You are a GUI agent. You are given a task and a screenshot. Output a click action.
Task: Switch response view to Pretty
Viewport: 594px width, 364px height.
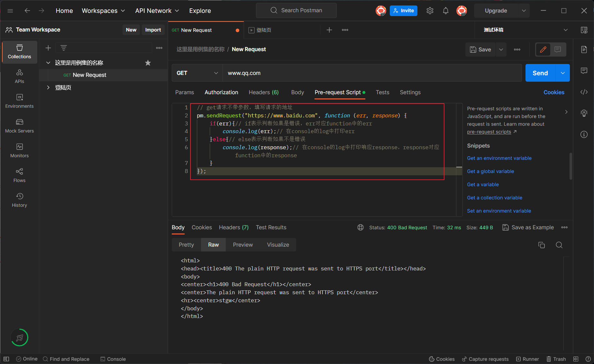(186, 245)
